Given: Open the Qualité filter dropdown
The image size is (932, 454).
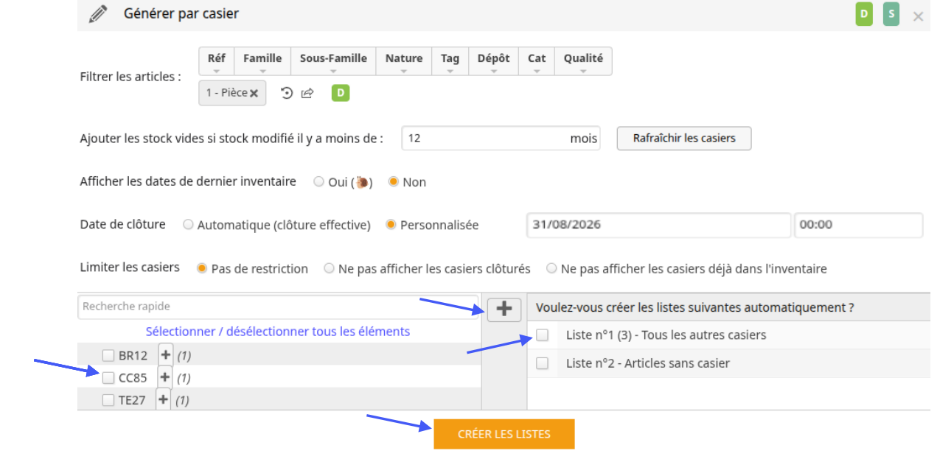Looking at the screenshot, I should coord(583,61).
